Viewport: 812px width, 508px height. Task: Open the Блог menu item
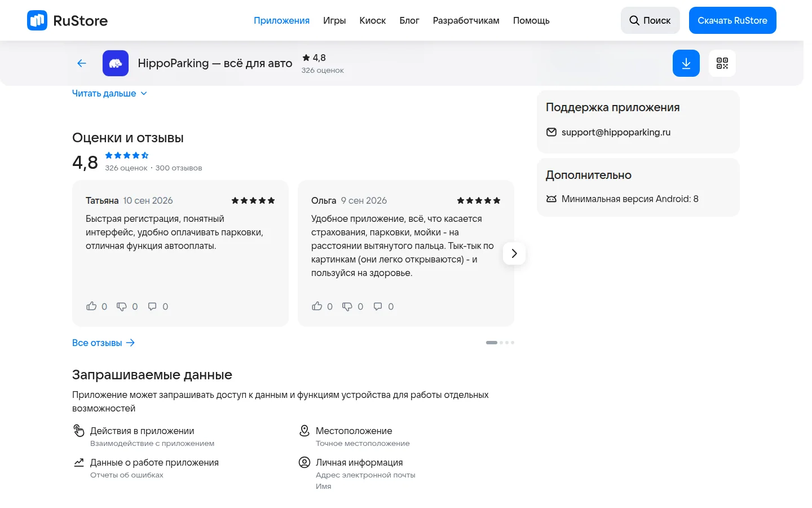tap(409, 20)
